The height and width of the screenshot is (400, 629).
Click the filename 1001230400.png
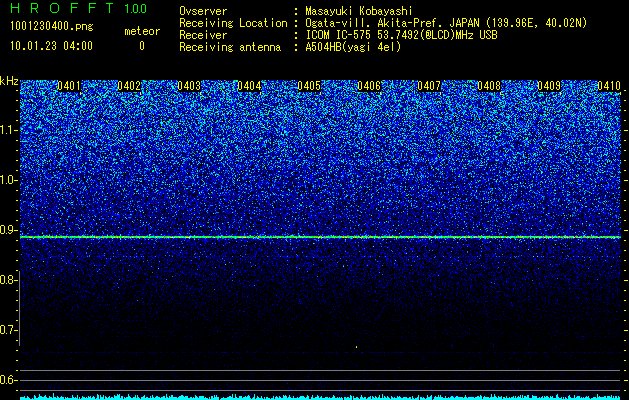pos(52,27)
